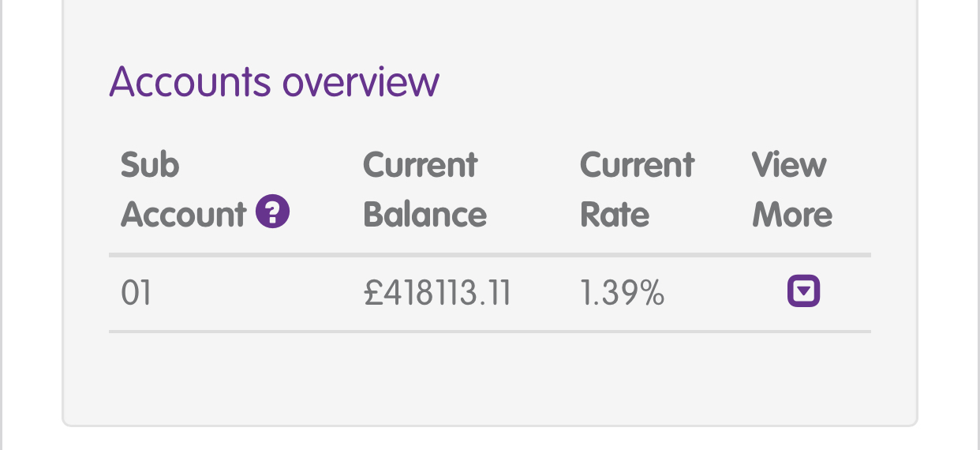Click 'Current' above the word Rate

[x=637, y=165]
